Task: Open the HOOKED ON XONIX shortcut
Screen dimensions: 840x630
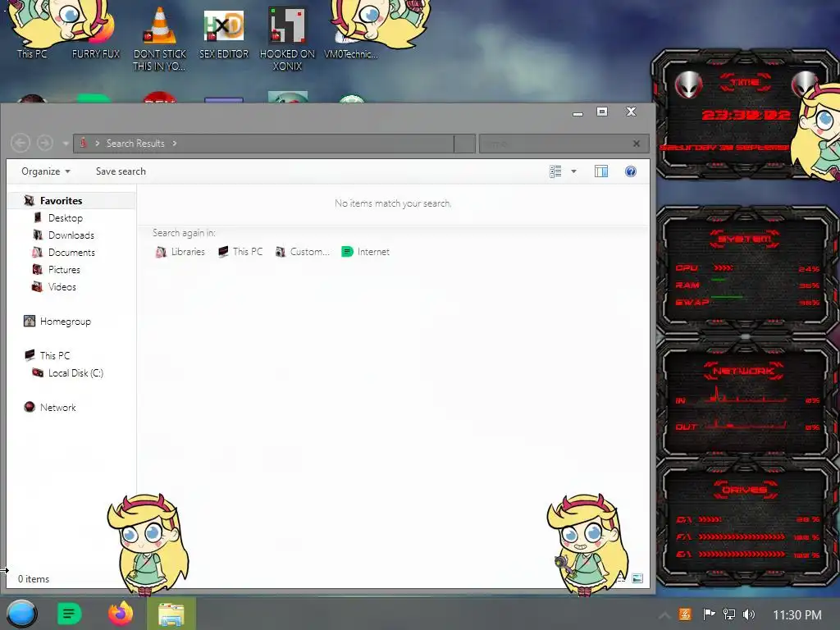Action: coord(287,38)
